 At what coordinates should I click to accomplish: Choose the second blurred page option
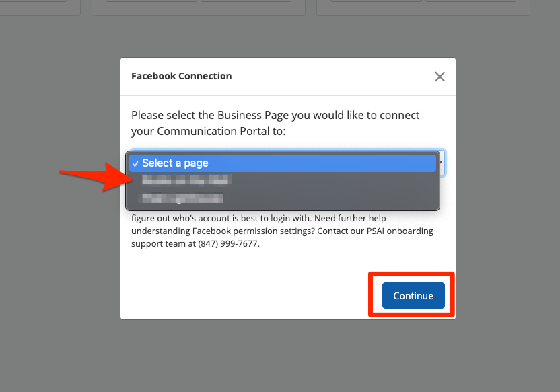pos(182,198)
